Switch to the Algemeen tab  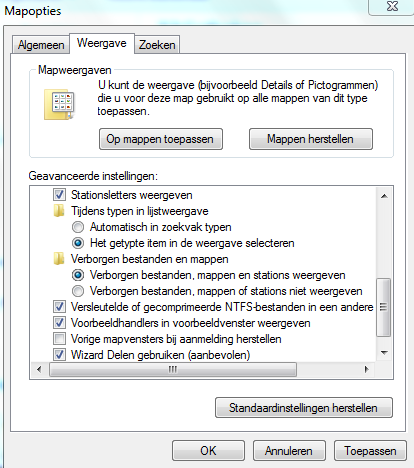tap(41, 45)
